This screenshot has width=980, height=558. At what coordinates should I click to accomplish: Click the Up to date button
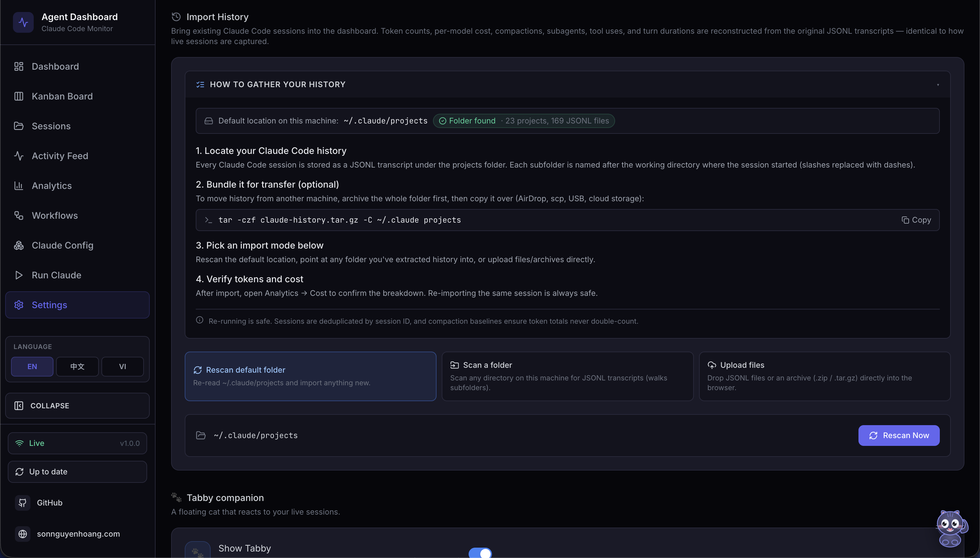point(77,472)
